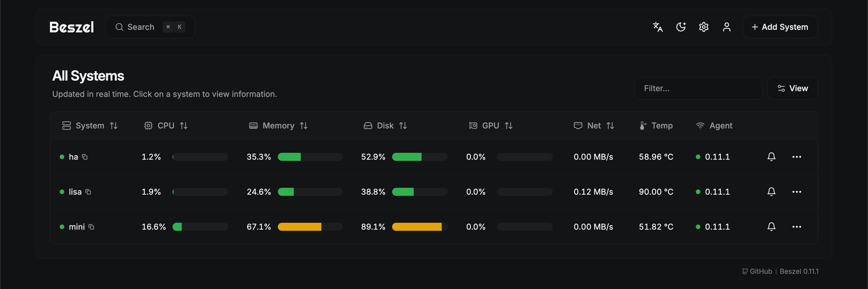Sort table by Disk column
Screen dimensions: 868x289
tap(385, 126)
